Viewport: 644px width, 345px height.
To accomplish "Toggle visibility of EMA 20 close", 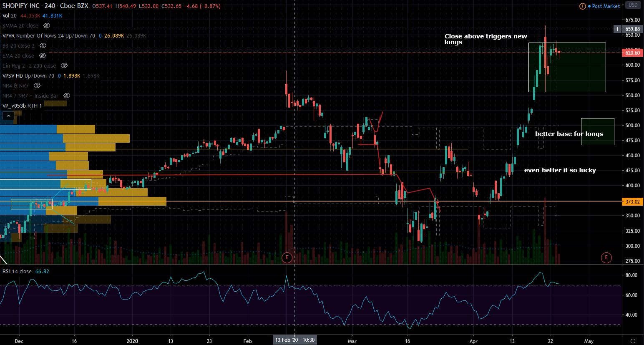I will (42, 56).
